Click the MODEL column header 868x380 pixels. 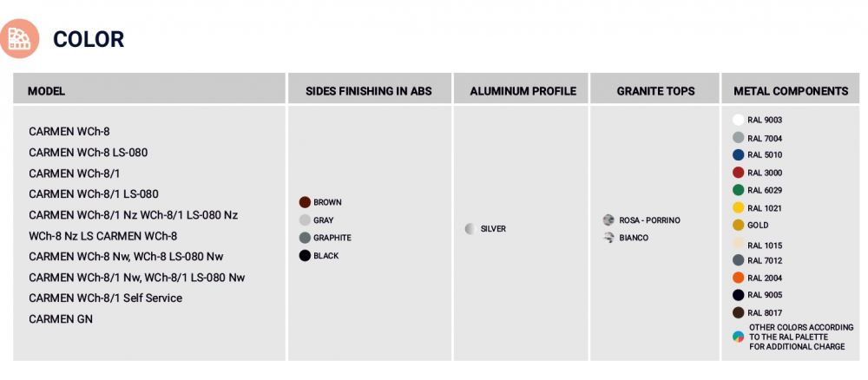(47, 91)
